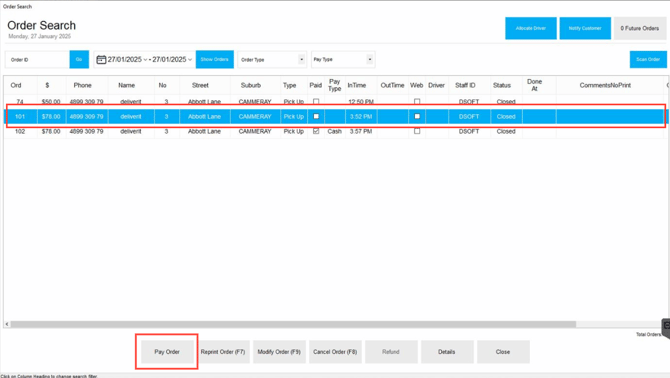Toggle Web checkbox for order 102
This screenshot has height=378, width=670.
pos(417,131)
